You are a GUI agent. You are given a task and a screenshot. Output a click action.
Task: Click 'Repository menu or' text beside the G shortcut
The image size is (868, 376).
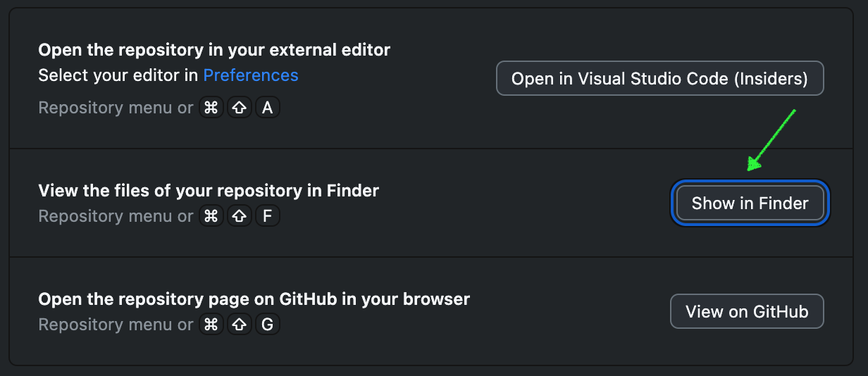[x=116, y=325]
